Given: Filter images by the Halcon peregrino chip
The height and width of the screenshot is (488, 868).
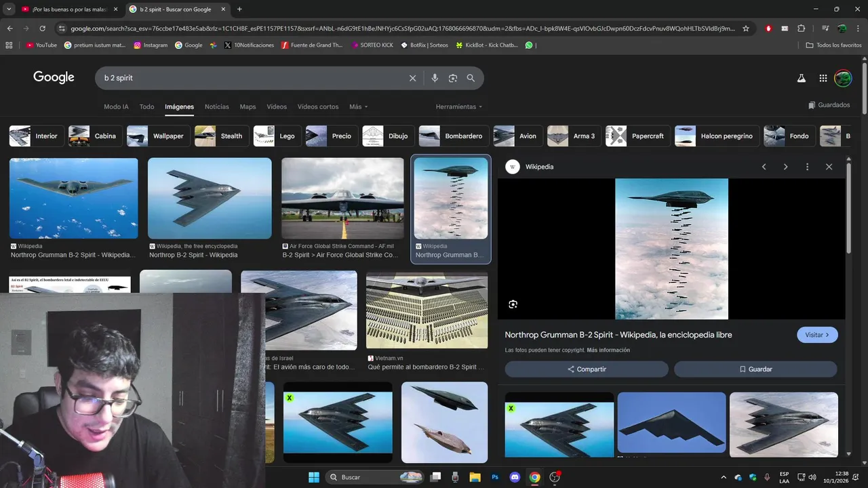Looking at the screenshot, I should (x=716, y=136).
